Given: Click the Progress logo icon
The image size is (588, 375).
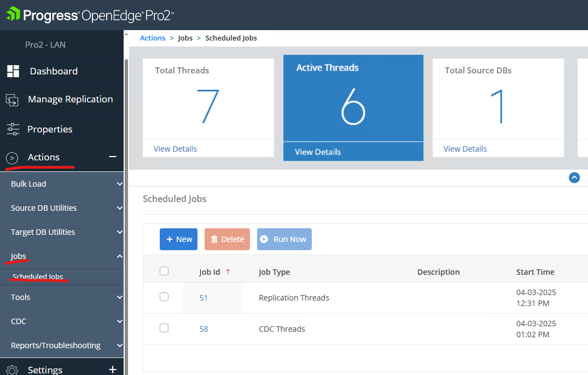Looking at the screenshot, I should point(13,14).
